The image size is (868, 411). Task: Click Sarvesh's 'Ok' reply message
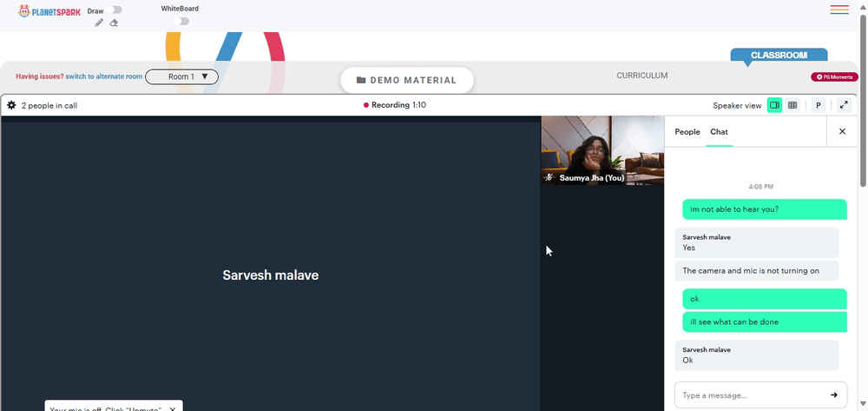coord(757,355)
